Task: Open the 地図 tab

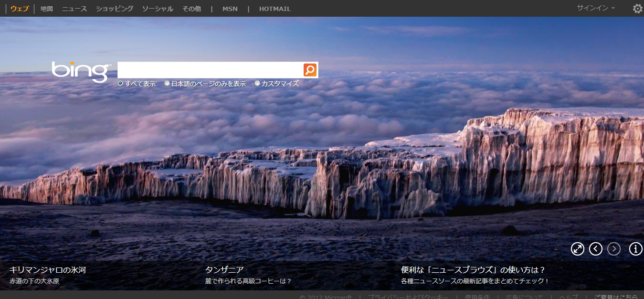Action: point(47,9)
